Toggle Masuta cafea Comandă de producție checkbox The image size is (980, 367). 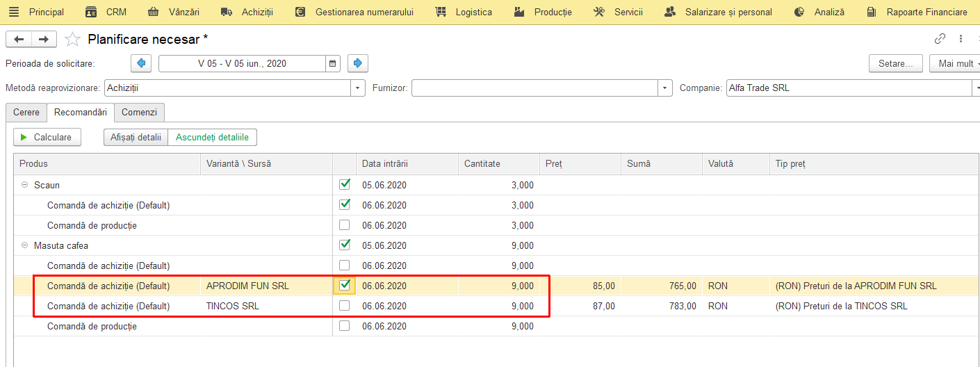[344, 326]
